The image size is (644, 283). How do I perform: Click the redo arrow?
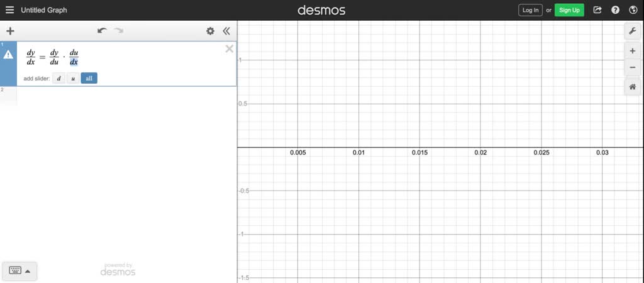[x=118, y=31]
